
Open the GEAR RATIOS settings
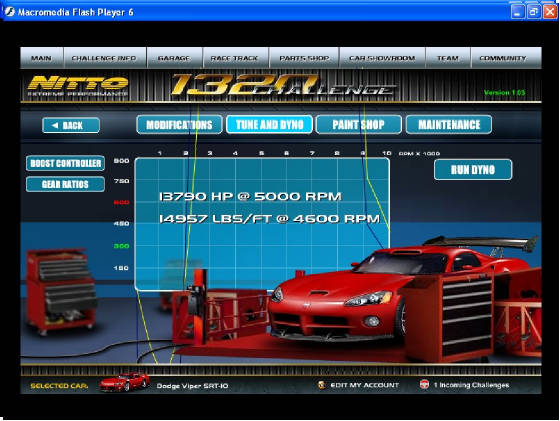[65, 184]
